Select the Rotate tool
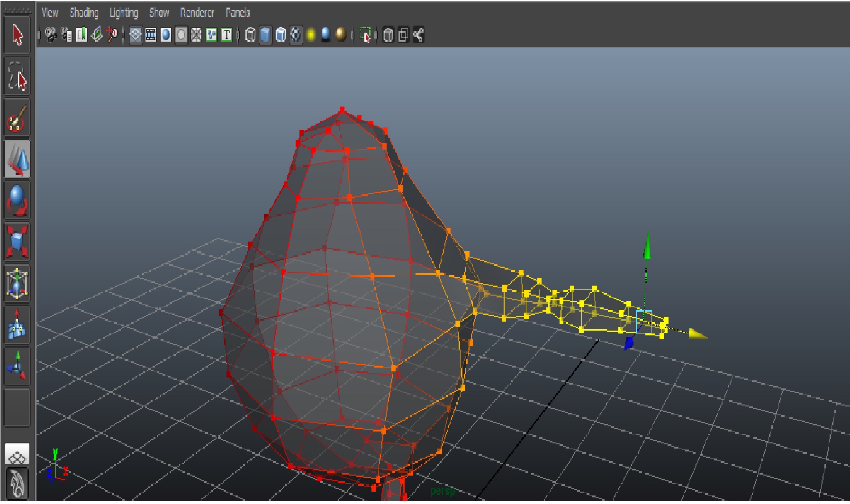Image resolution: width=850 pixels, height=504 pixels. [x=18, y=200]
